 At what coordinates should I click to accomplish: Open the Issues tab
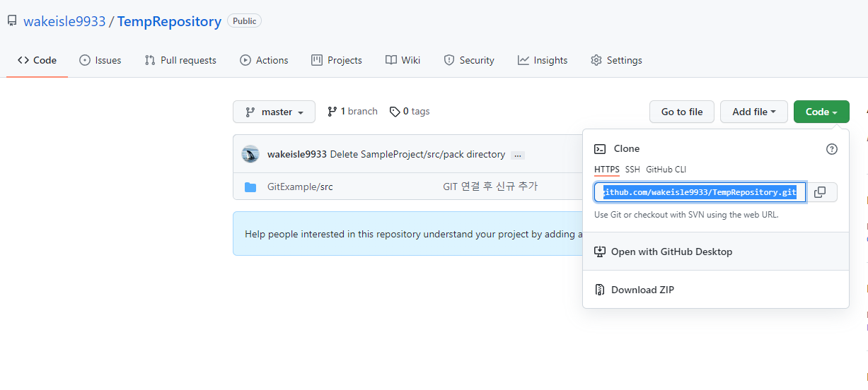pyautogui.click(x=100, y=60)
